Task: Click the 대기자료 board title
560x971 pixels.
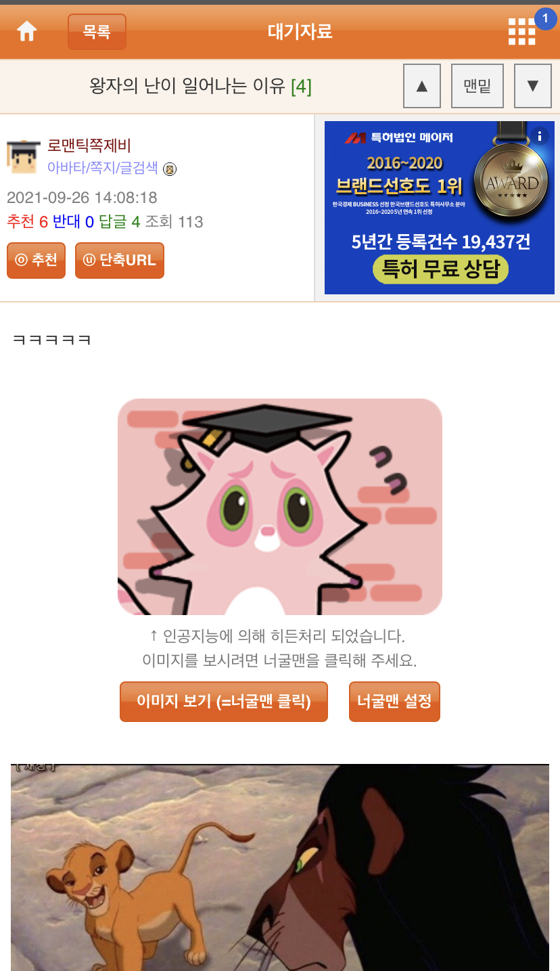Action: click(x=300, y=31)
